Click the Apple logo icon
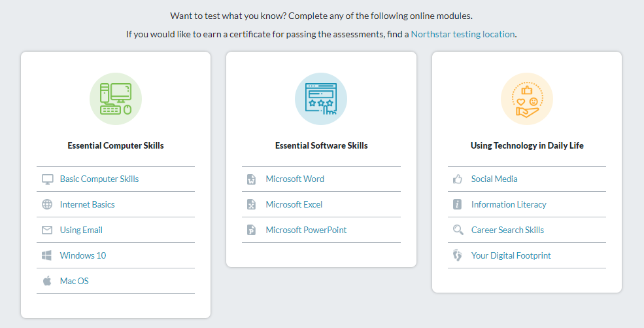 [47, 281]
